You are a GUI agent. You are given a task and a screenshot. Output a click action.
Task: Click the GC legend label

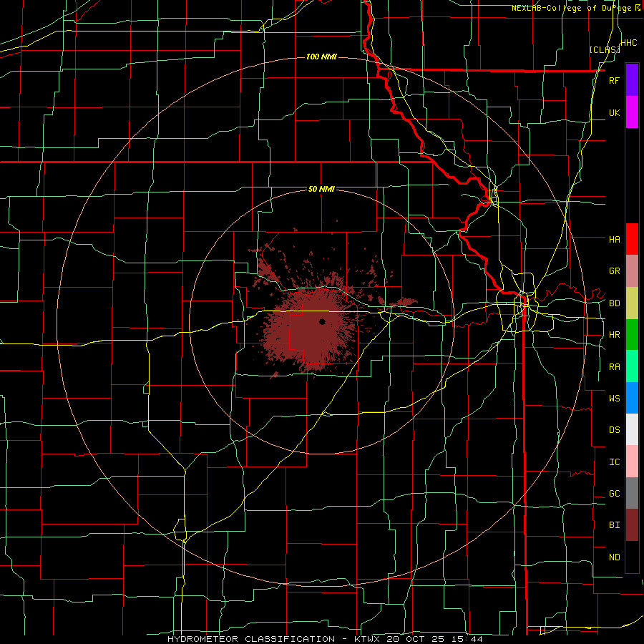click(614, 493)
